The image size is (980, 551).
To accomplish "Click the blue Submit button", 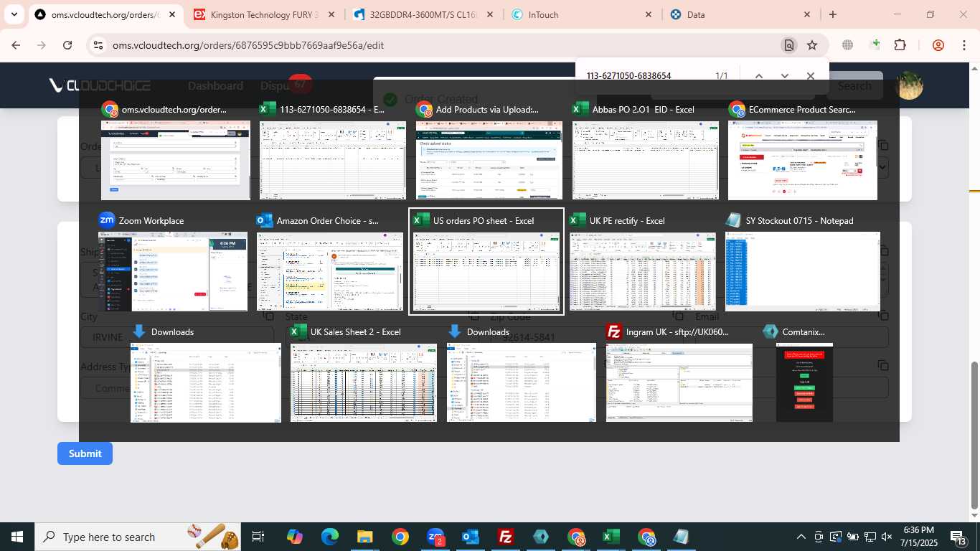I will [85, 453].
